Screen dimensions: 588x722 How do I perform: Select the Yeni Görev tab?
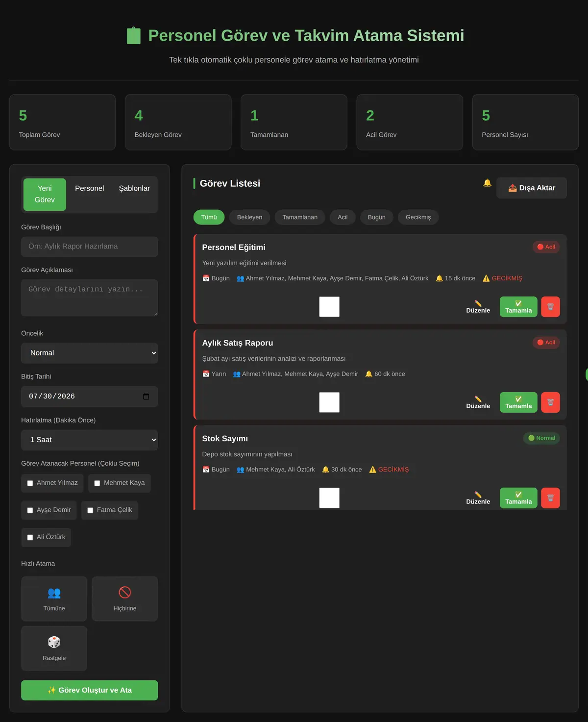pos(45,195)
